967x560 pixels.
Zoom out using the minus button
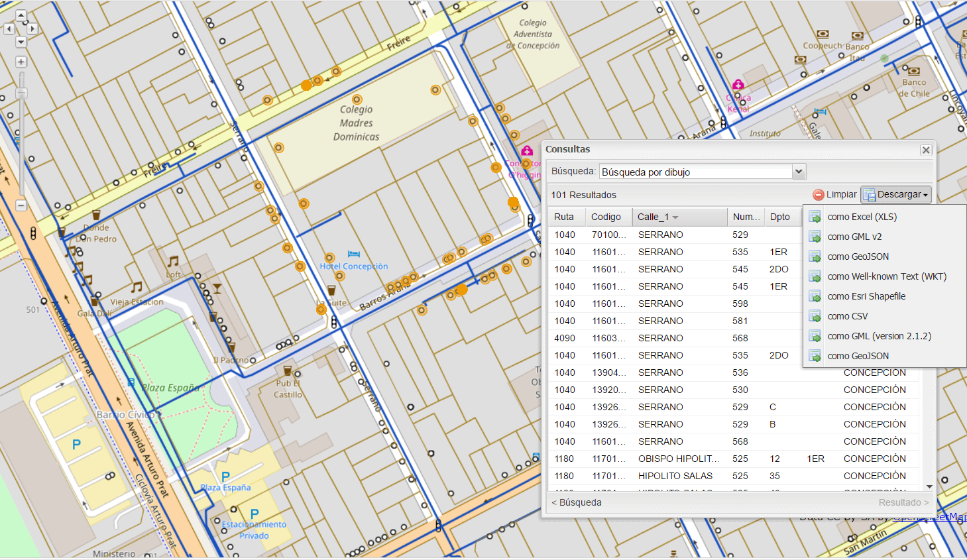click(21, 205)
